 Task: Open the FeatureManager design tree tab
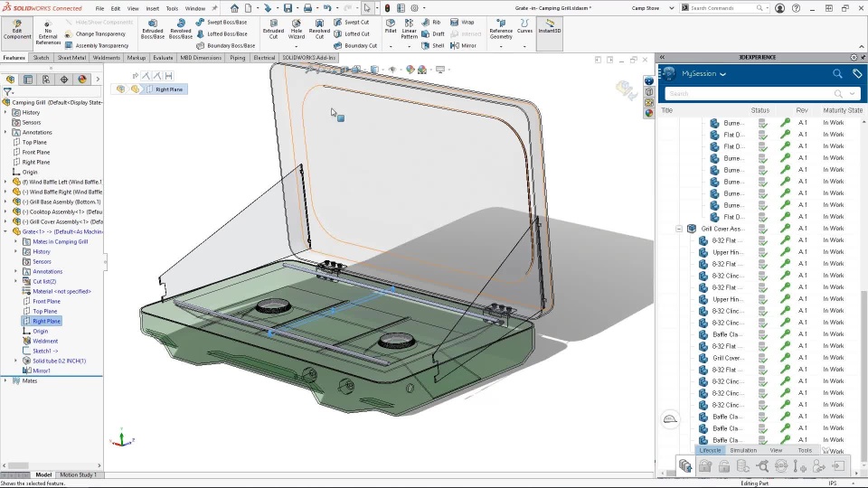pyautogui.click(x=11, y=80)
